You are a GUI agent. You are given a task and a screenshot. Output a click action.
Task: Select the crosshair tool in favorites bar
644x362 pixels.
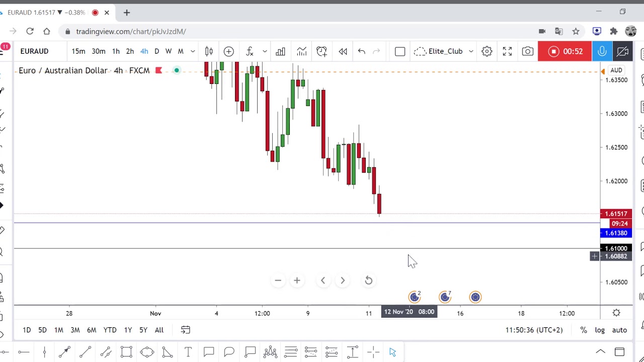click(x=373, y=352)
